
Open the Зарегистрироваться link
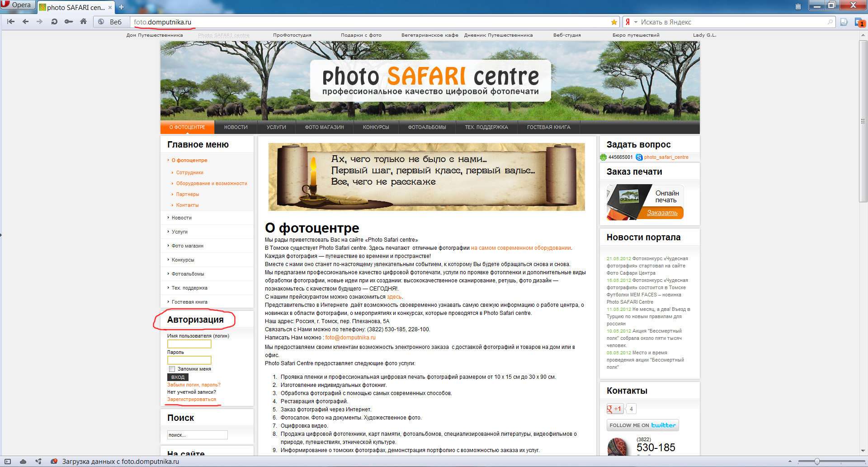(x=192, y=399)
